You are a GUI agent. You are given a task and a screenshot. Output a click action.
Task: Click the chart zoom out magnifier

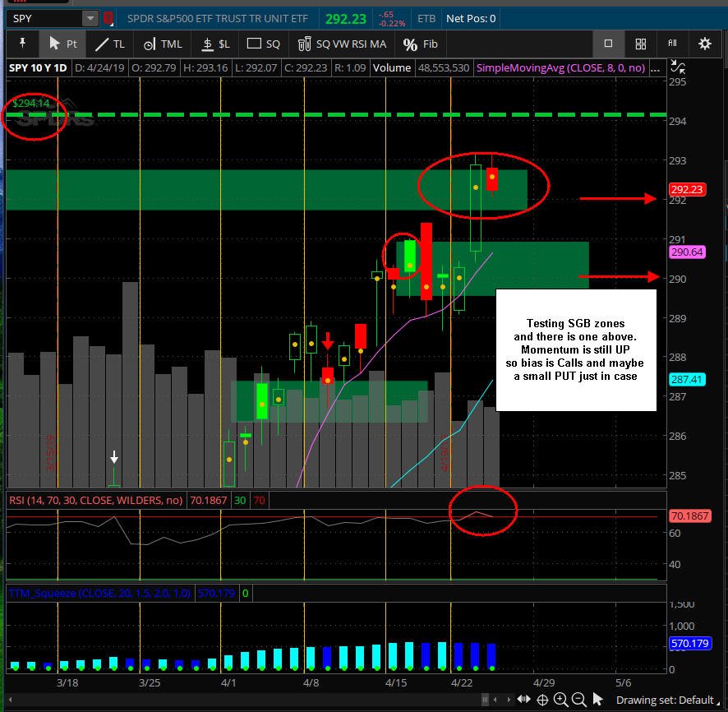coord(578,700)
